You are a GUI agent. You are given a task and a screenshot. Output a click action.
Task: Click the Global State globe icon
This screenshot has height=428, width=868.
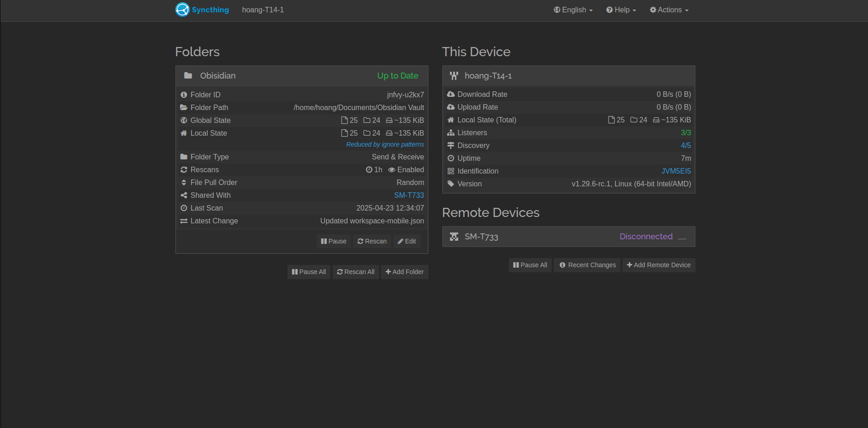pos(184,121)
